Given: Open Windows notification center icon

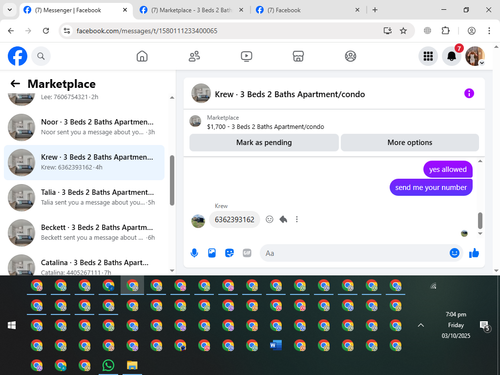Looking at the screenshot, I should click(484, 326).
